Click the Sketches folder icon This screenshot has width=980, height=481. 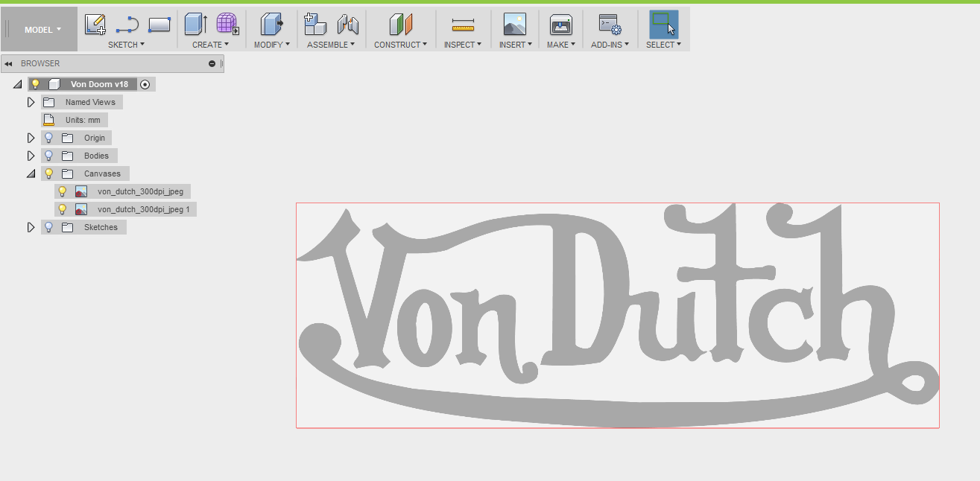tap(67, 227)
